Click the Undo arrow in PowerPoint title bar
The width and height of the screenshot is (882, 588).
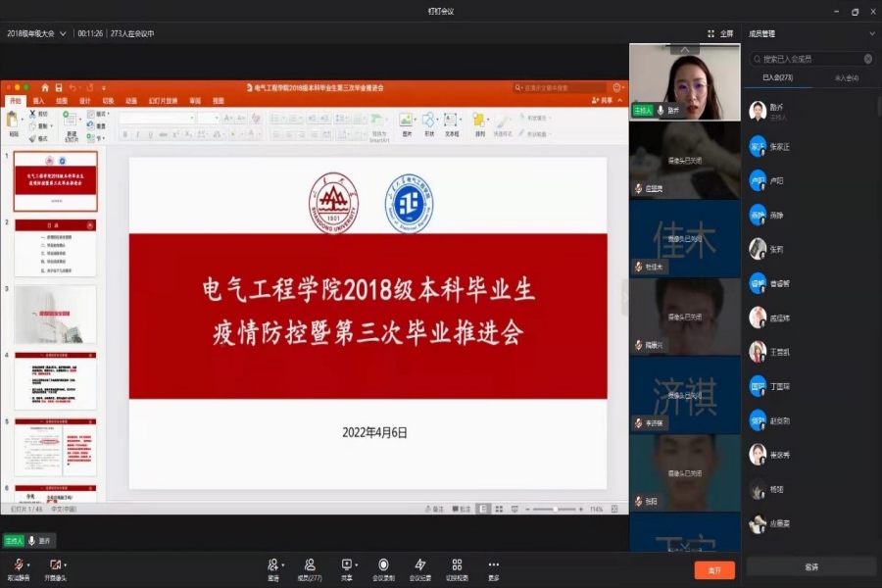73,88
